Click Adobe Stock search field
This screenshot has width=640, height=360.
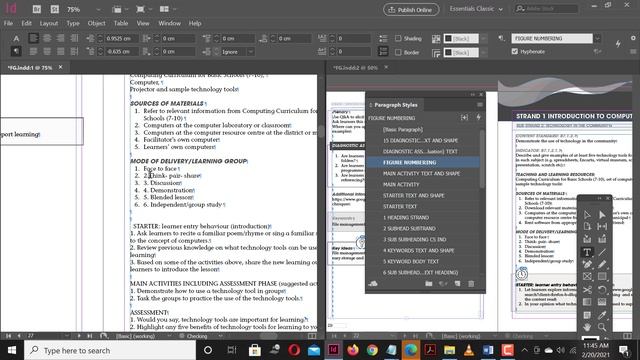pos(546,9)
